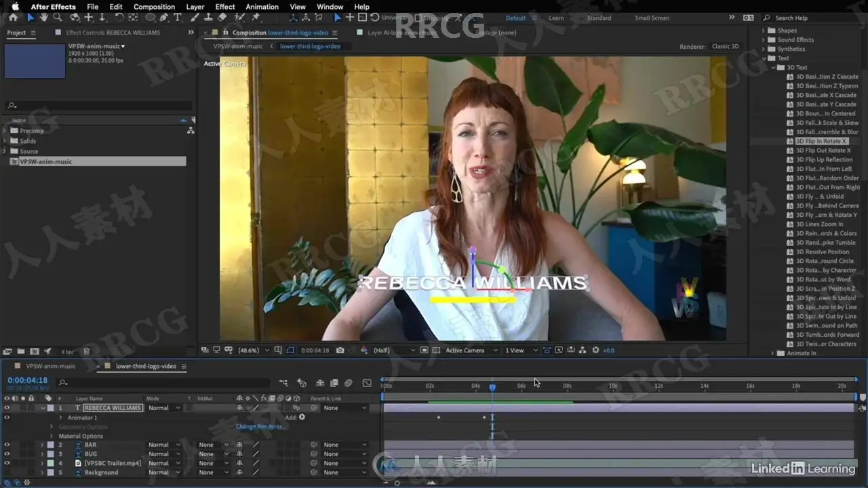
Task: Create a new folder in Project panel
Action: [21, 351]
